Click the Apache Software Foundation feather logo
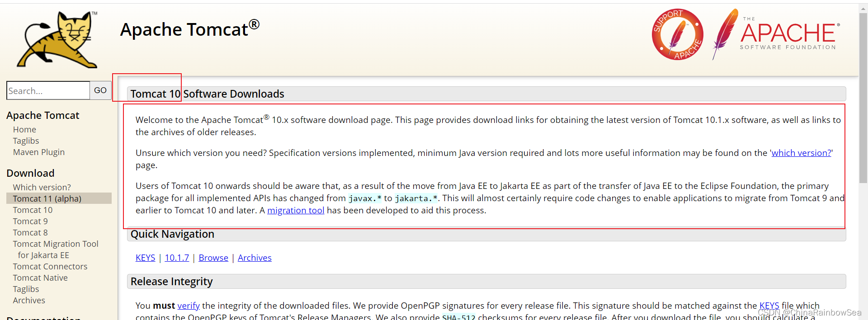Screen dimensions: 868x320 click(776, 34)
